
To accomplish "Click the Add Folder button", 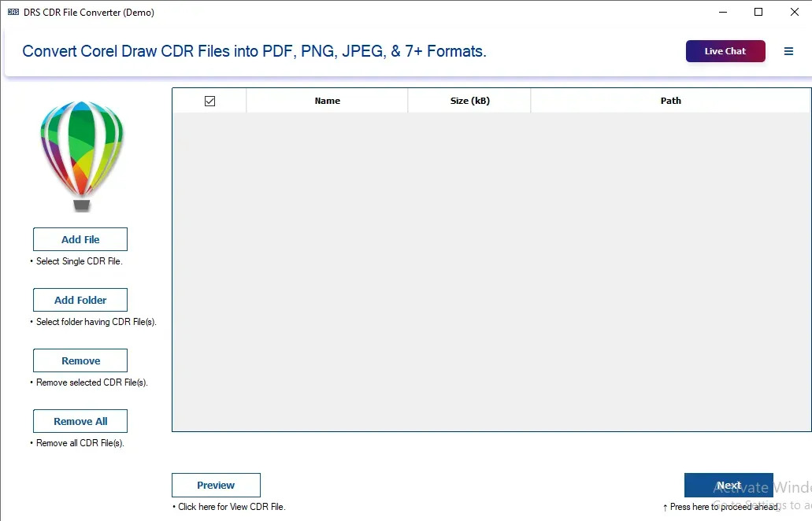I will click(x=80, y=300).
